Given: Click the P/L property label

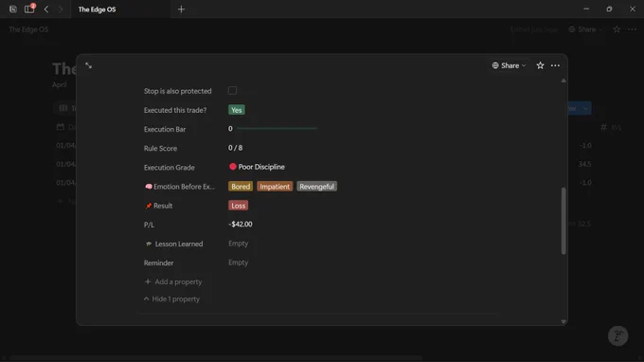Looking at the screenshot, I should [149, 225].
